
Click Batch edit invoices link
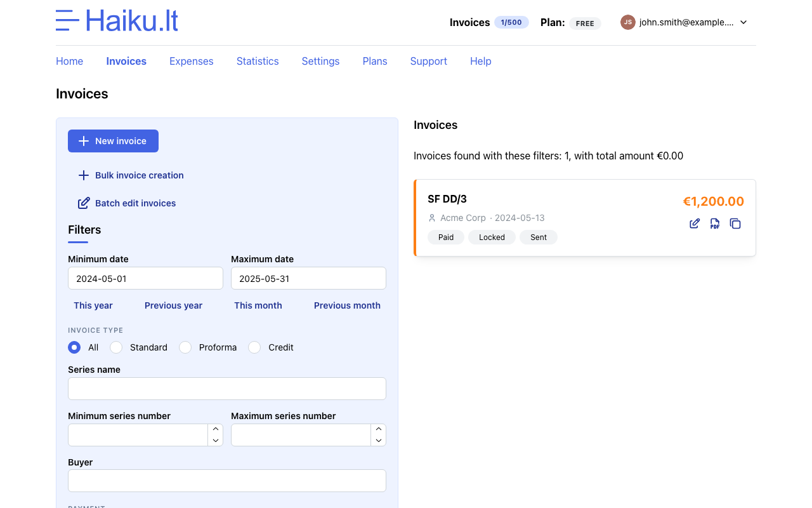tap(136, 203)
